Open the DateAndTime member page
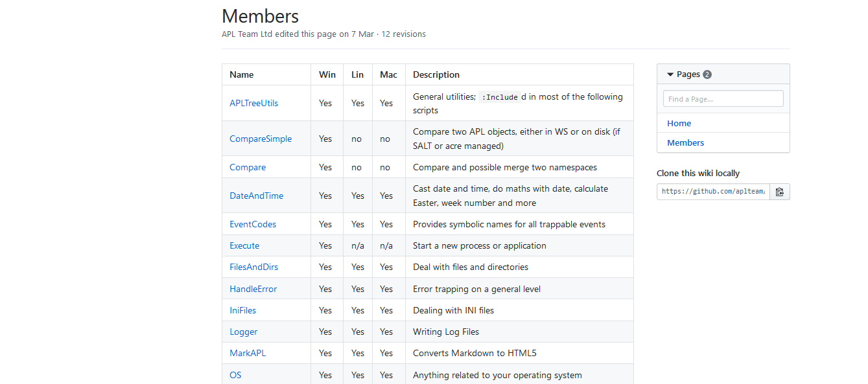Image resolution: width=868 pixels, height=384 pixels. [256, 196]
